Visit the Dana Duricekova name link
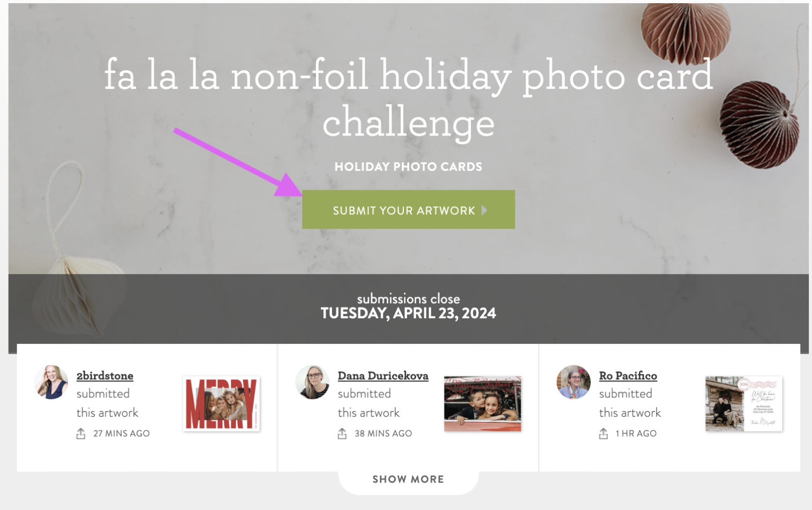812x510 pixels. [383, 376]
